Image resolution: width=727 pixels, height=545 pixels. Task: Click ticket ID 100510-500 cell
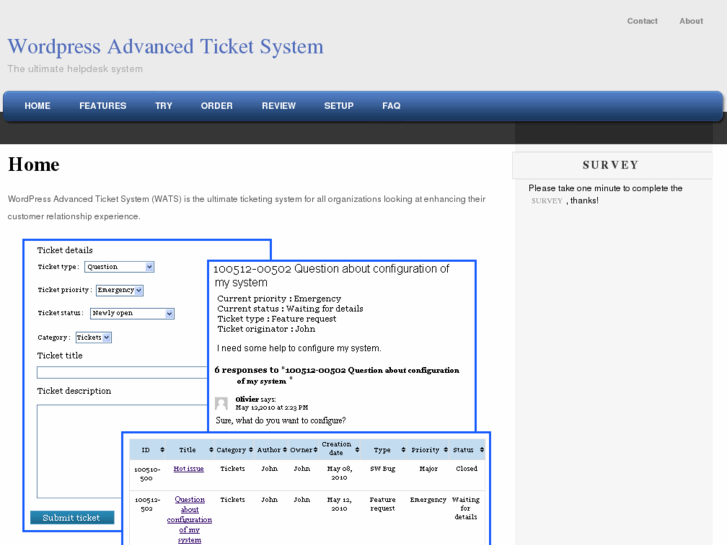[x=147, y=474]
